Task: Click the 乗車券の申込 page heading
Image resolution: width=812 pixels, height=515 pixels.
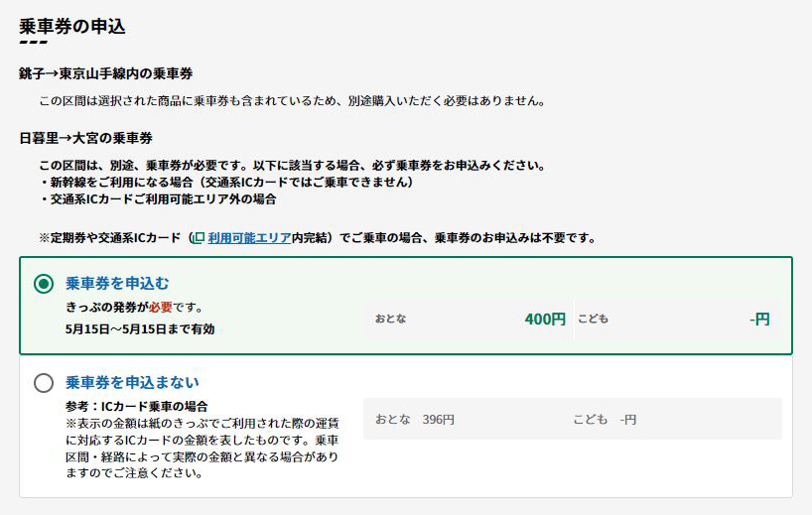Action: [72, 26]
